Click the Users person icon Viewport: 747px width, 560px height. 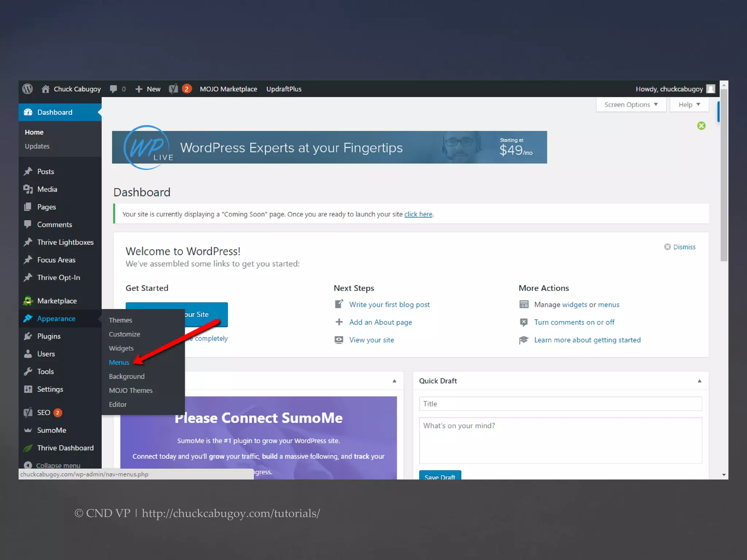coord(28,354)
